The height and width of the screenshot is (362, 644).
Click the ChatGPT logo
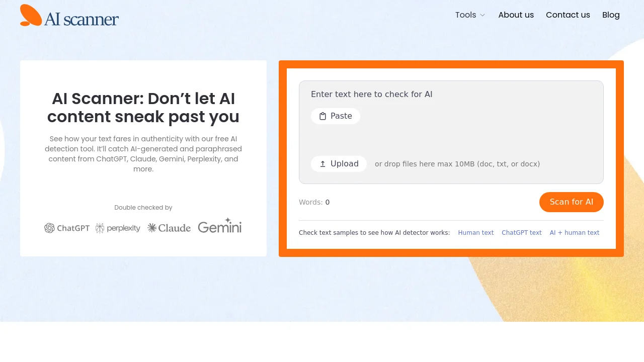pos(67,228)
